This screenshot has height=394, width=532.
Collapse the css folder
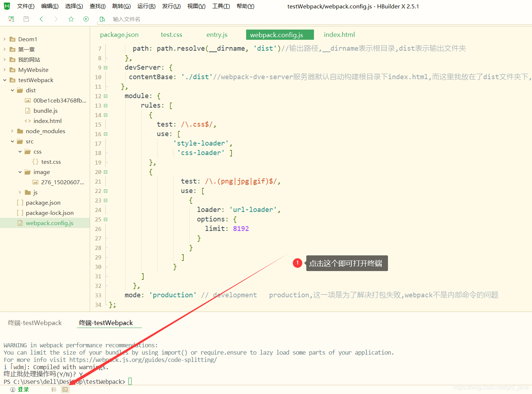pos(20,151)
